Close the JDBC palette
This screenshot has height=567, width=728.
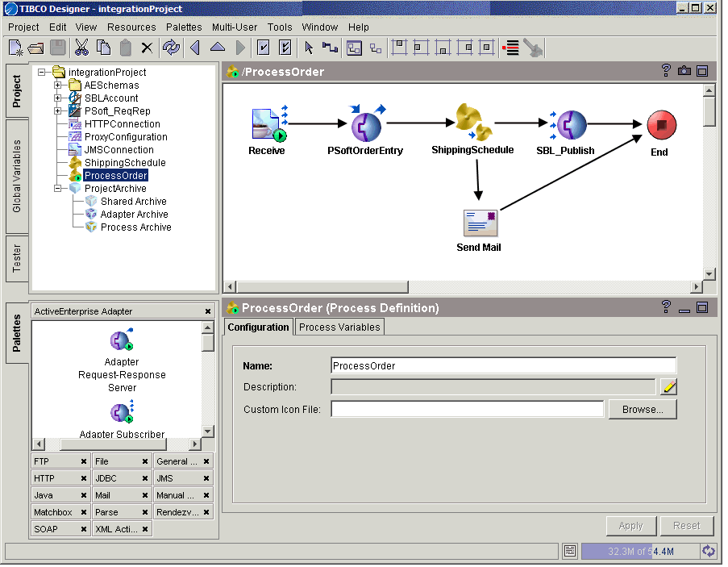(x=145, y=478)
